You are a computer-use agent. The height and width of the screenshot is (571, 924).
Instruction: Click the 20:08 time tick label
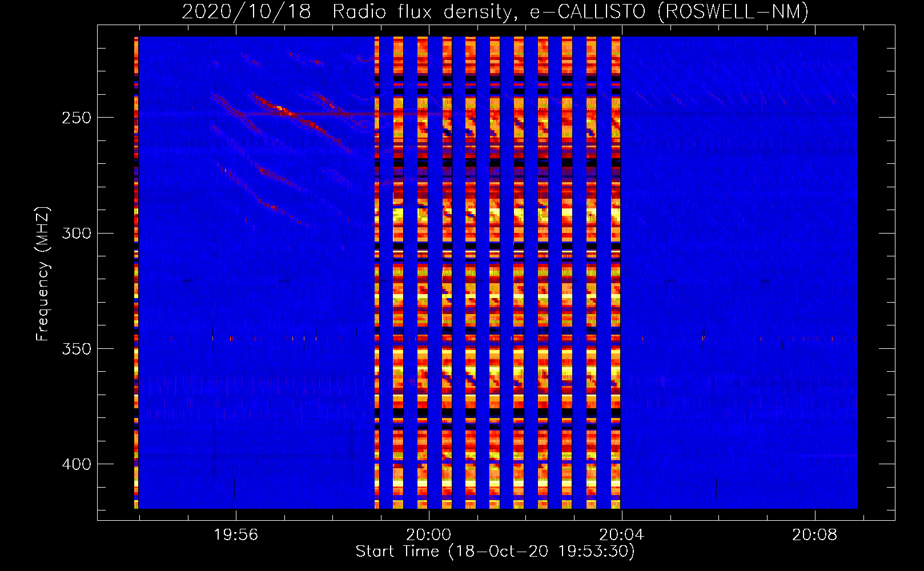pyautogui.click(x=814, y=535)
